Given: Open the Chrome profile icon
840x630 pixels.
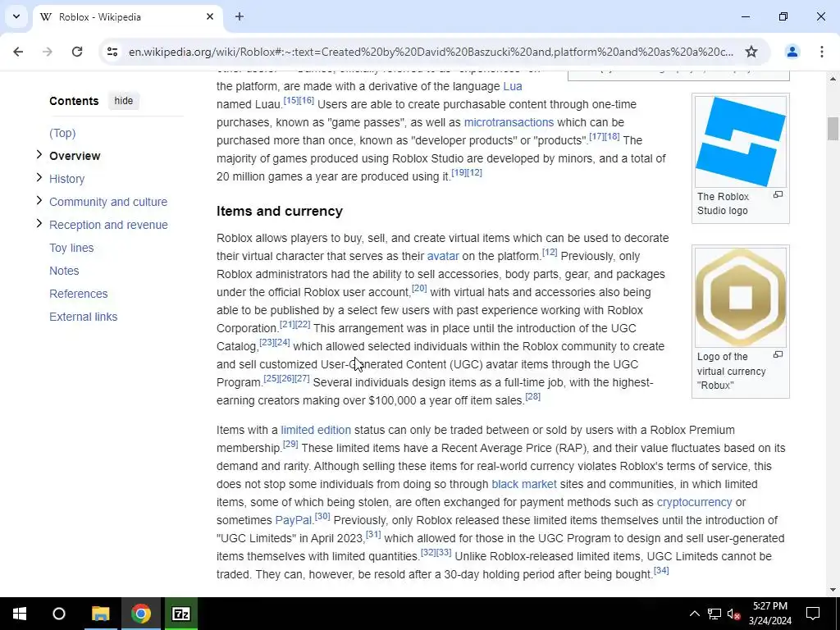Looking at the screenshot, I should point(792,52).
